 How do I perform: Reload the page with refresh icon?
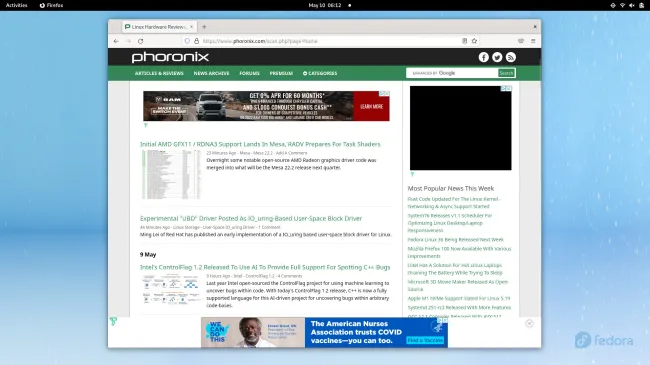pos(141,41)
